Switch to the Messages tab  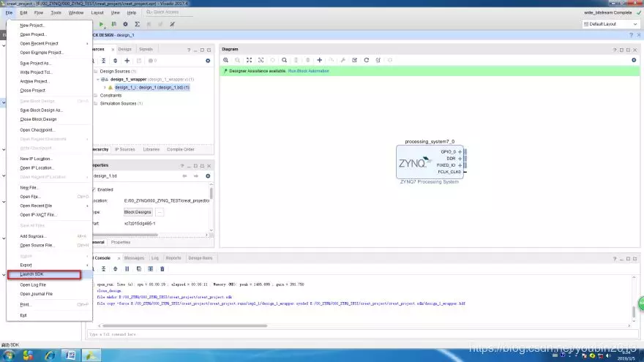click(135, 258)
